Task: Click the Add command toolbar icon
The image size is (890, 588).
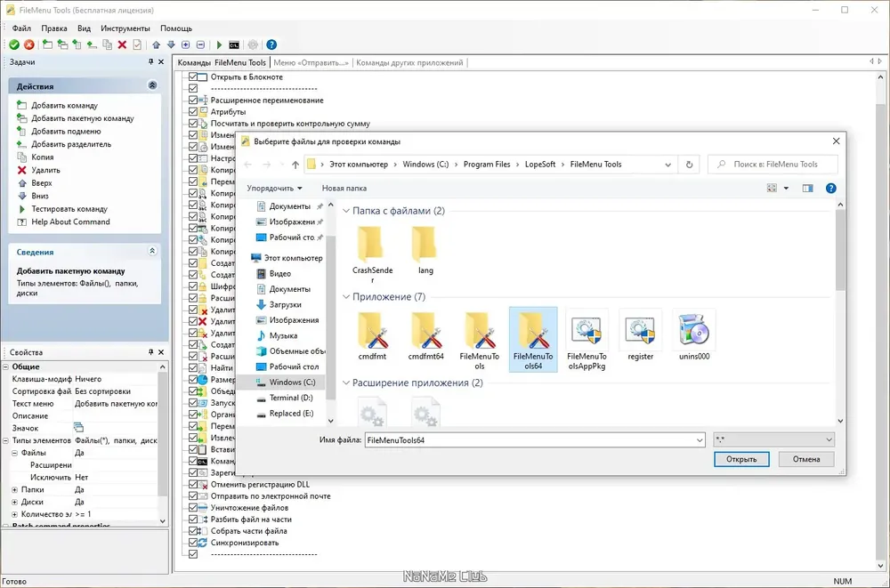Action: pos(48,44)
